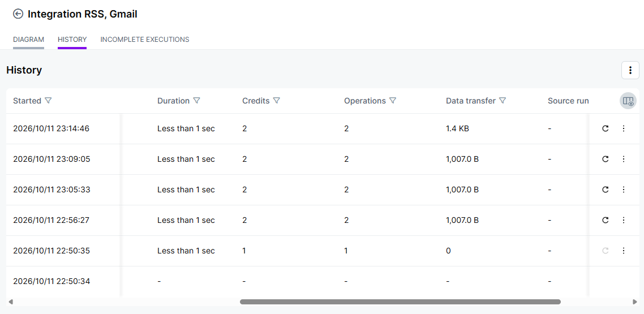The image size is (644, 314).
Task: Rerun the 22:56:27 execution
Action: (605, 220)
